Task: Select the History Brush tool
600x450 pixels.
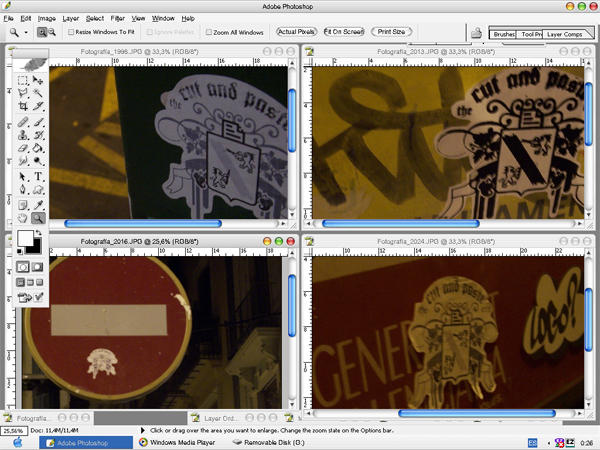Action: tap(38, 135)
